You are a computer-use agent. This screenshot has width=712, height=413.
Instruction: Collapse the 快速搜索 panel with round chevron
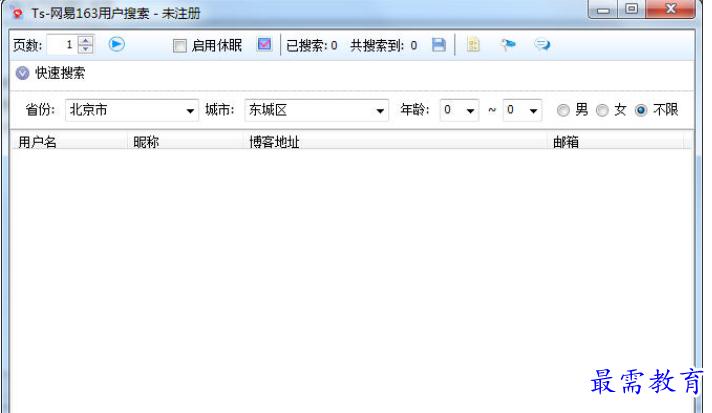point(22,73)
